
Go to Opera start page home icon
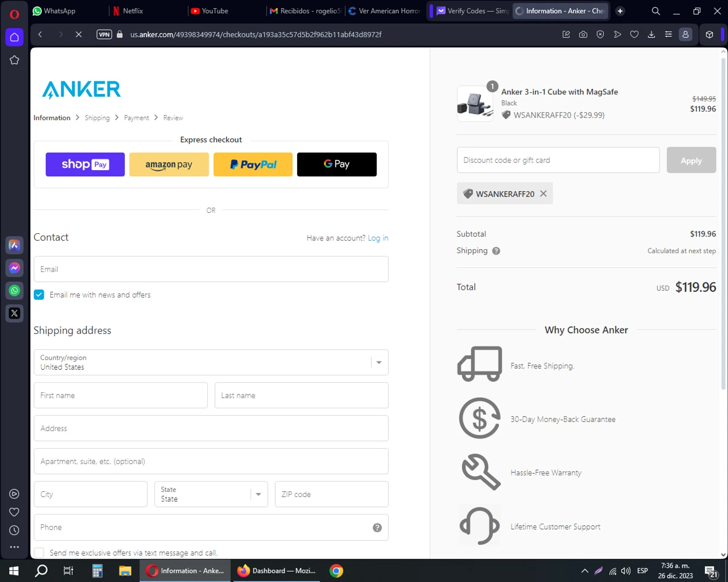14,37
